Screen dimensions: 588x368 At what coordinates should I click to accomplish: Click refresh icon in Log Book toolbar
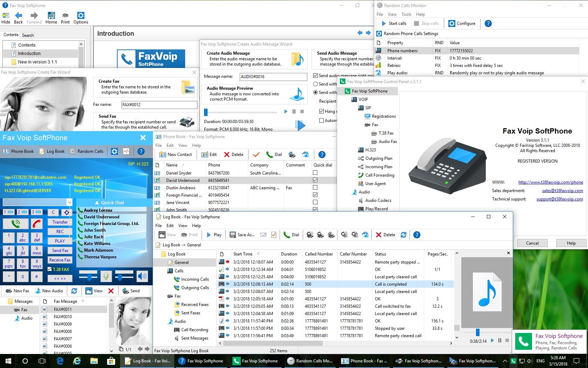click(x=404, y=235)
